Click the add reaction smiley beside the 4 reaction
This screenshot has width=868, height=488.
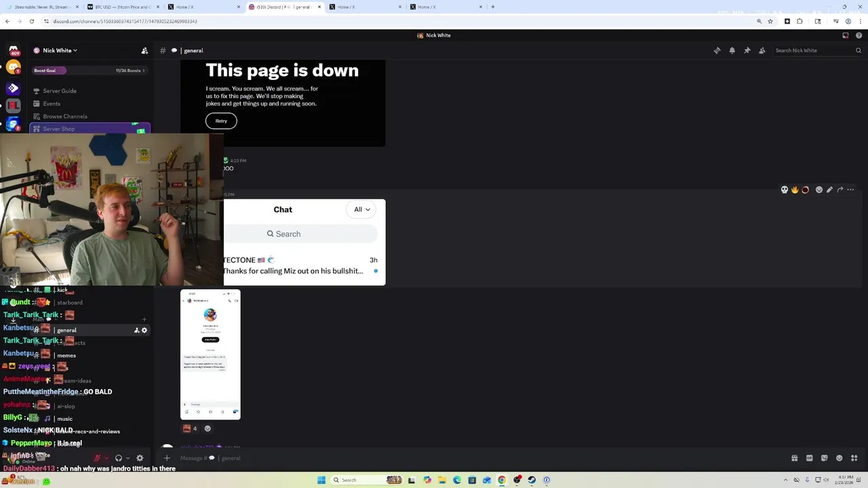[208, 428]
